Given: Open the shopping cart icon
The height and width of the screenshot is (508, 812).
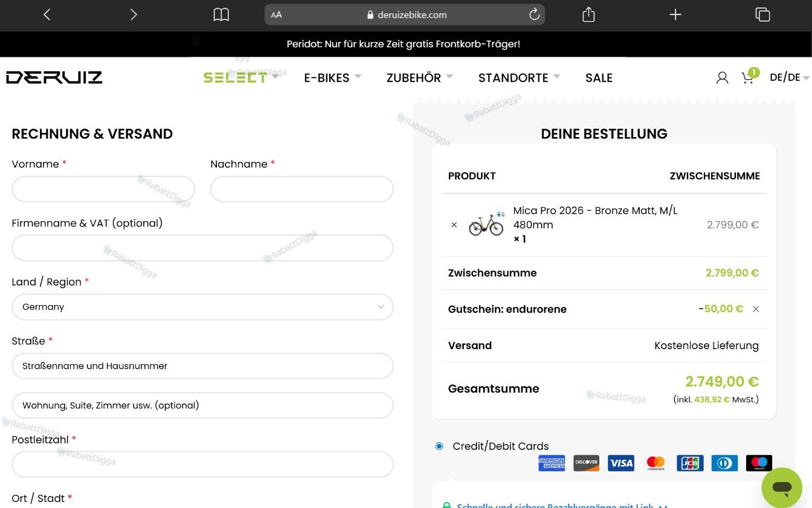Looking at the screenshot, I should (x=748, y=77).
